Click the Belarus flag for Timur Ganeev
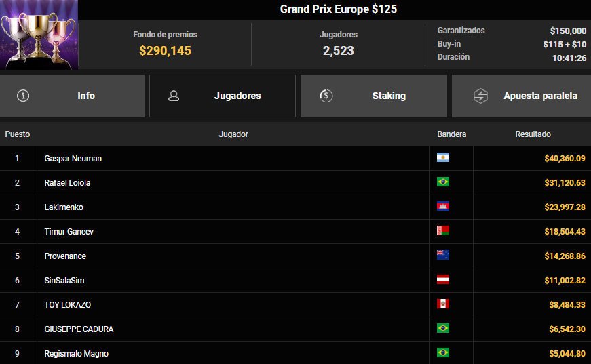The width and height of the screenshot is (591, 364). (443, 231)
